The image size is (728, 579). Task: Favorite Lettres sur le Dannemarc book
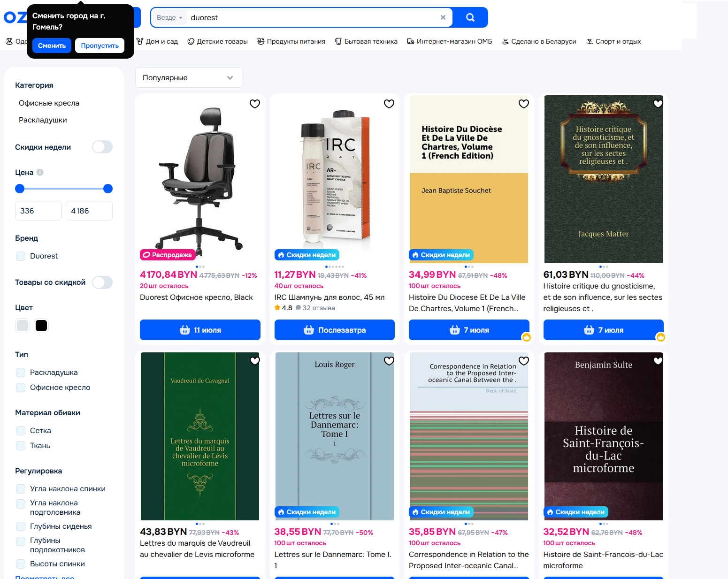(x=389, y=361)
